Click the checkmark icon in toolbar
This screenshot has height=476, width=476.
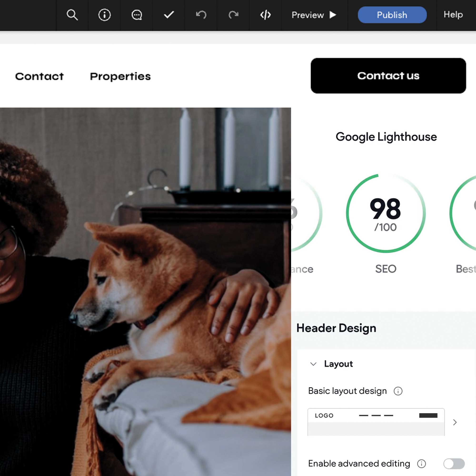click(169, 15)
